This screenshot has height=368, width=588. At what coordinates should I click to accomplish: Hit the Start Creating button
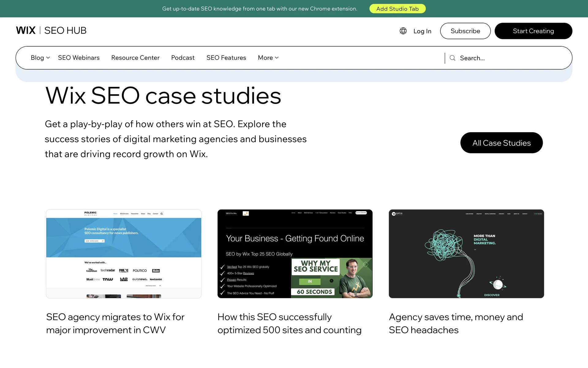coord(533,31)
